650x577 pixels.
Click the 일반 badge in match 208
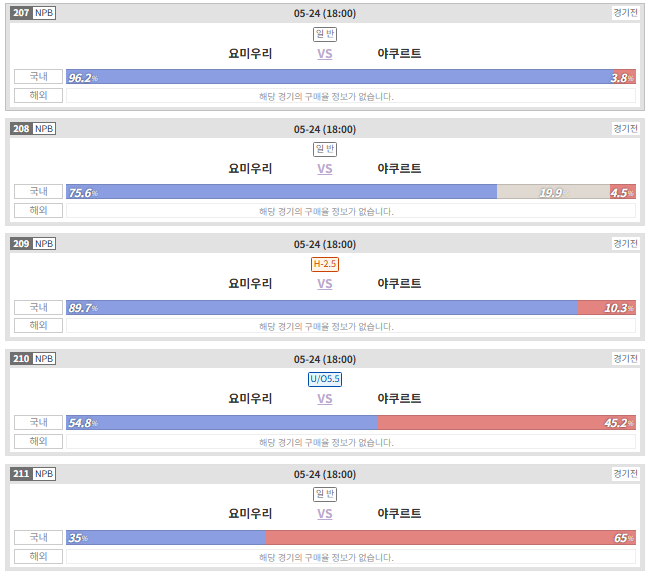click(325, 149)
